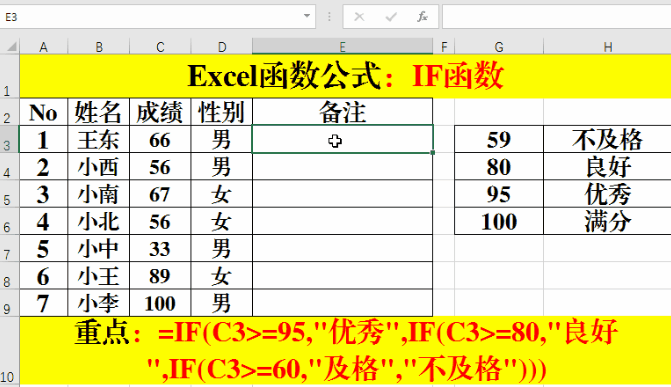This screenshot has height=387, width=671.
Task: Click the name cell '小中'
Action: click(98, 248)
